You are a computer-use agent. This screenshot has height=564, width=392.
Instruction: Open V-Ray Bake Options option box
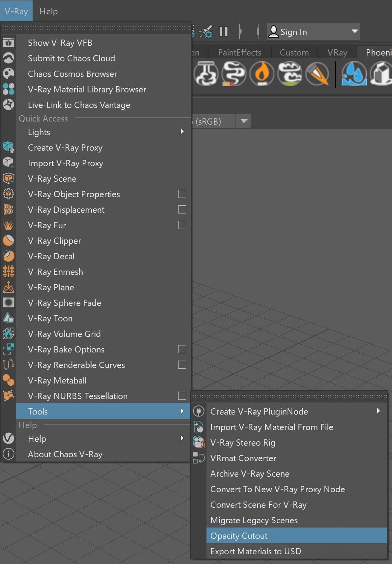pos(182,349)
